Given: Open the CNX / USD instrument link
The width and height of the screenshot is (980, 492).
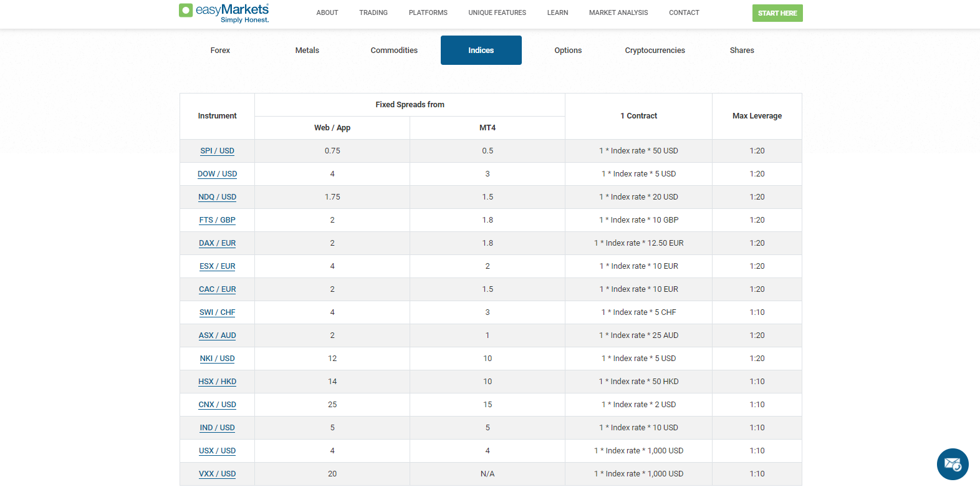Looking at the screenshot, I should (217, 405).
